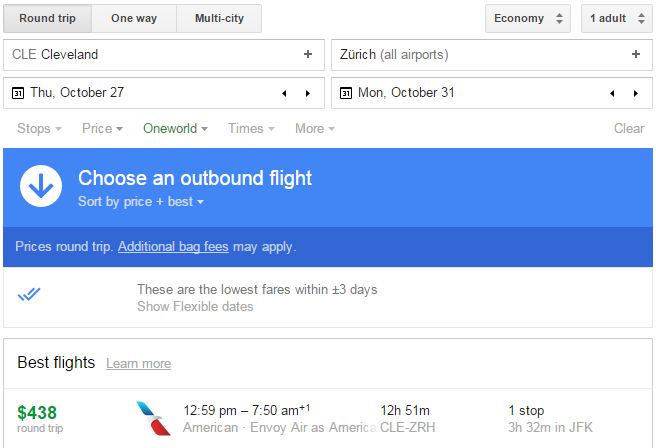This screenshot has width=656, height=448.
Task: Open the Price filter menu
Action: tap(102, 128)
